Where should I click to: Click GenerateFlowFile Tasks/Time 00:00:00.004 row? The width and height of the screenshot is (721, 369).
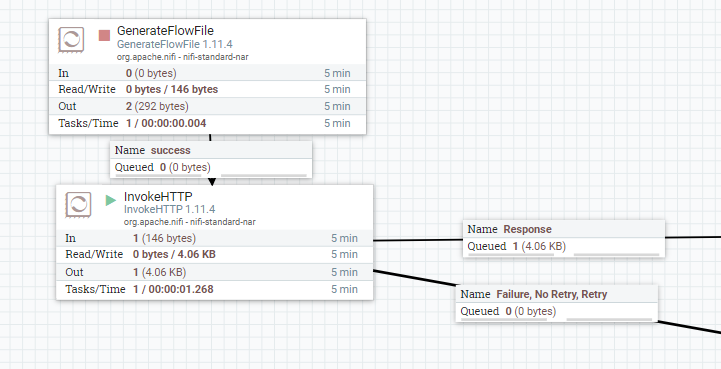[207, 123]
